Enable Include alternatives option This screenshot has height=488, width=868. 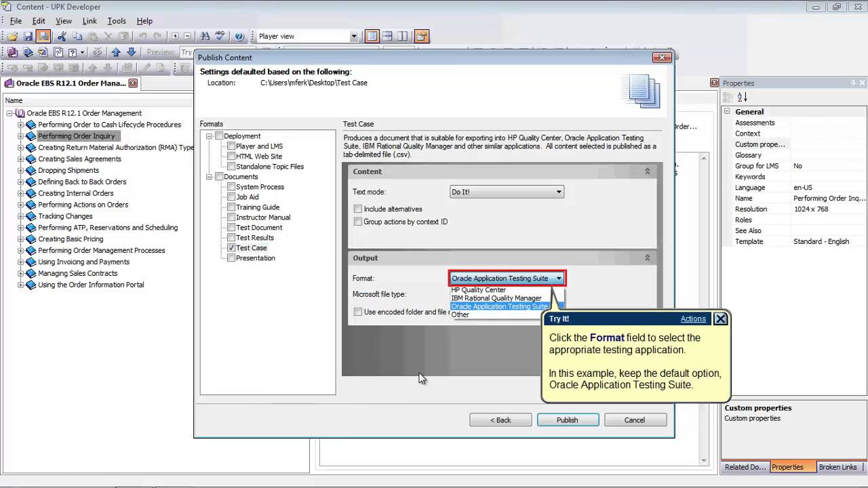point(358,209)
